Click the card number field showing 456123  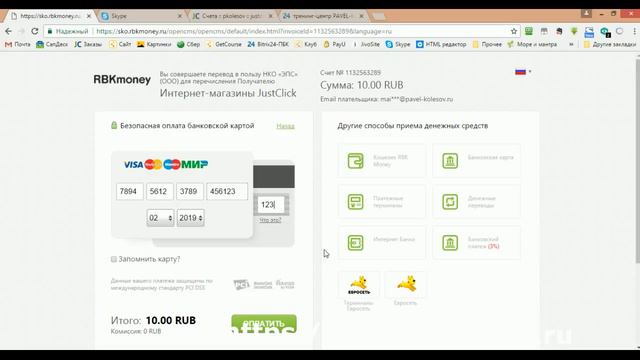click(x=227, y=191)
